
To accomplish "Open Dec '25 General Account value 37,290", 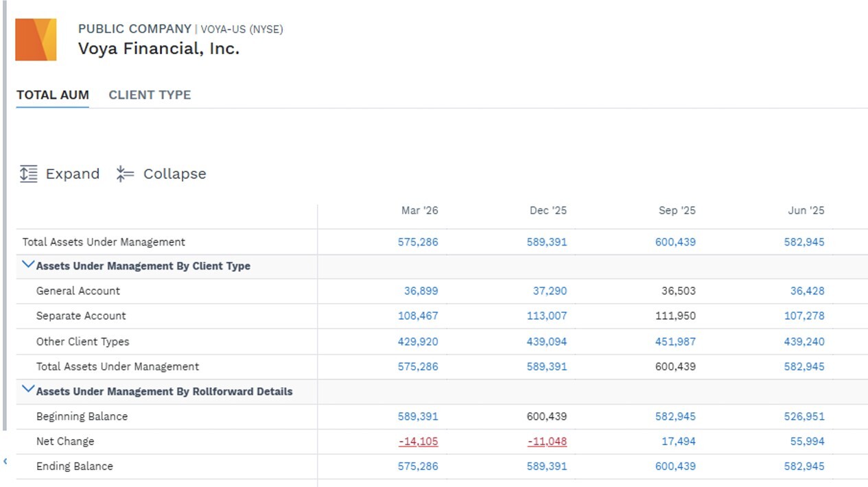I will (x=550, y=291).
